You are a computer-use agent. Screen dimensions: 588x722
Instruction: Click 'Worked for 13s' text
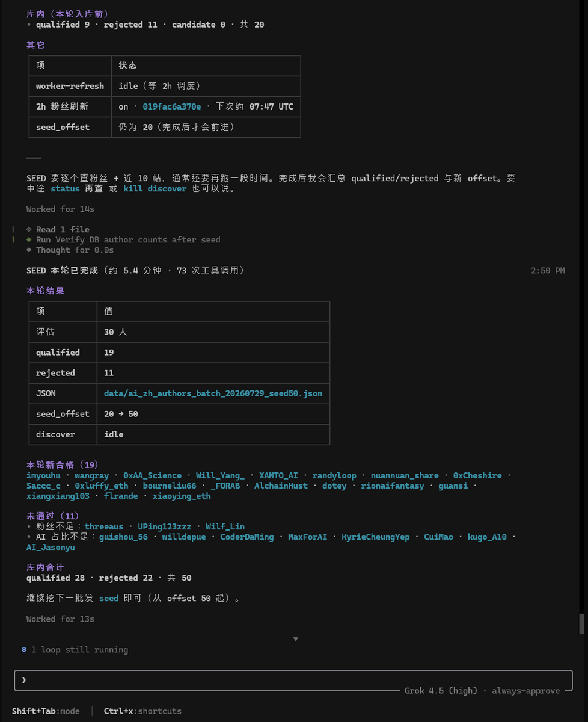60,619
